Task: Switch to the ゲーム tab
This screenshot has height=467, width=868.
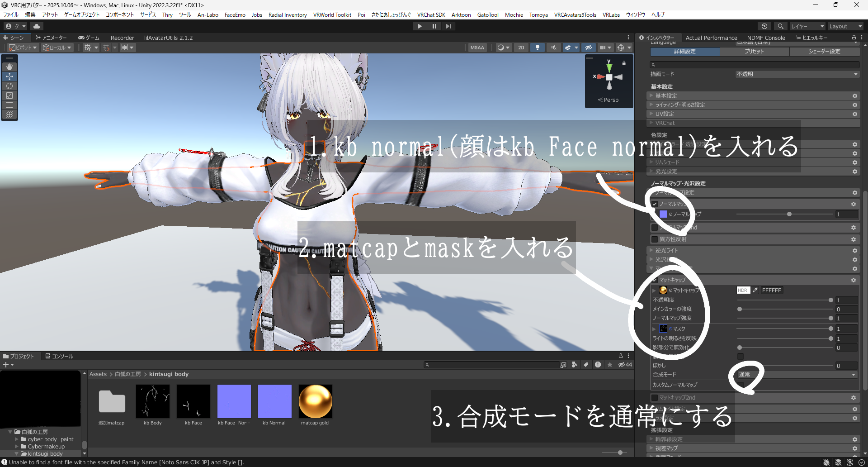Action: [x=89, y=38]
